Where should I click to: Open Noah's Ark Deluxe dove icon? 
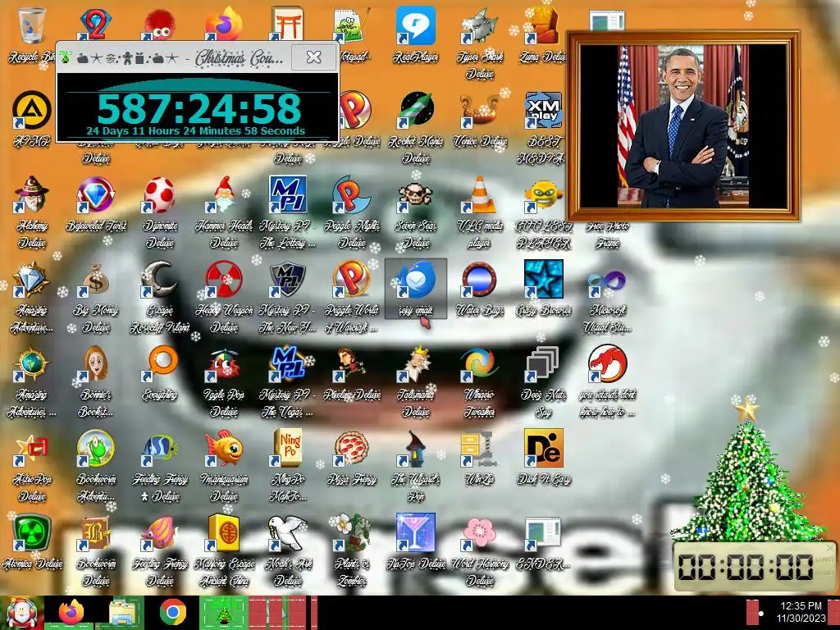point(288,532)
